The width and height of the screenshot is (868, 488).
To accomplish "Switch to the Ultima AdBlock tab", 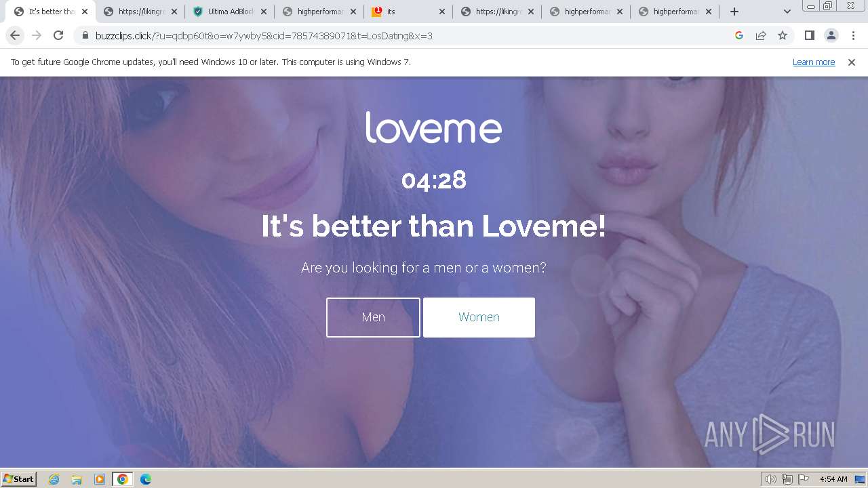I will 231,12.
